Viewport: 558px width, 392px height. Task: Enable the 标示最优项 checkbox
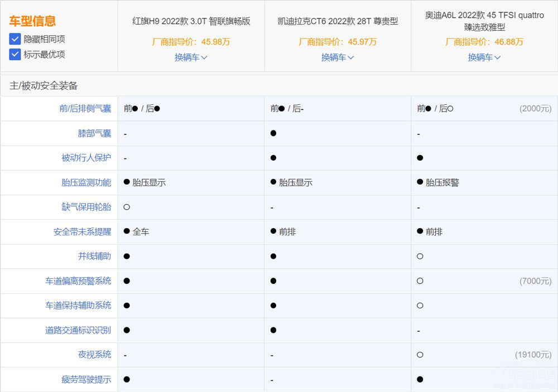[16, 54]
